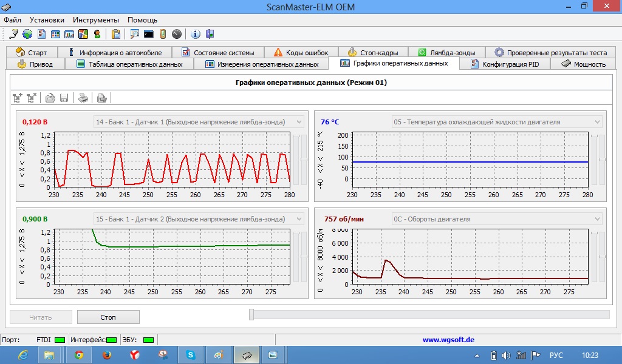Click the connect cable icon in toolbar
Screen dimensions: 622x364
(x=14, y=34)
